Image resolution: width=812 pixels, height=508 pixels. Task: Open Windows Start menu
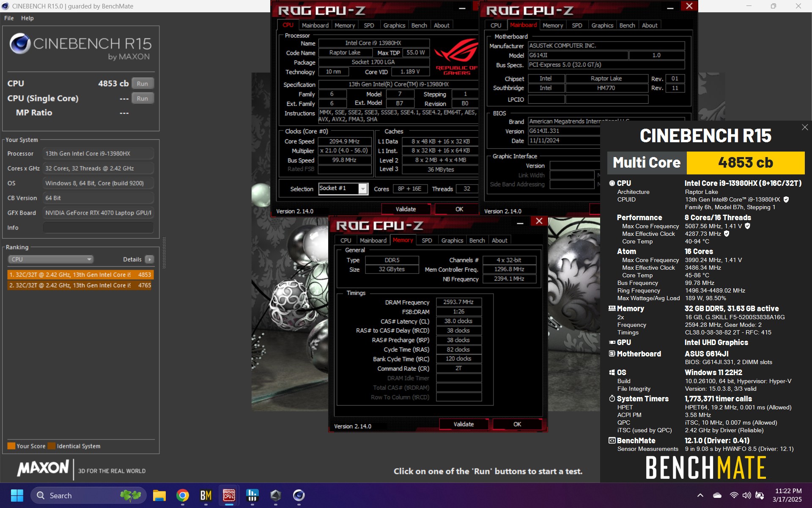pyautogui.click(x=17, y=495)
